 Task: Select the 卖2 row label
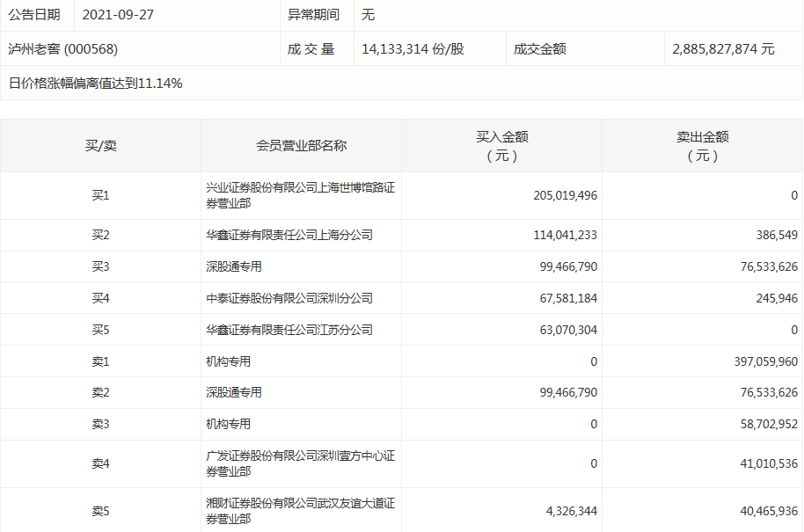[100, 392]
